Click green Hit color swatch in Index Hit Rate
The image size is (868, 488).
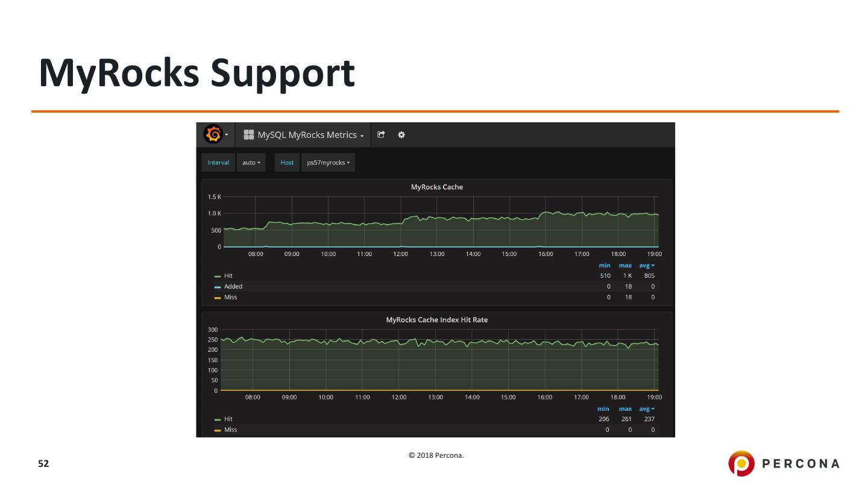[218, 419]
